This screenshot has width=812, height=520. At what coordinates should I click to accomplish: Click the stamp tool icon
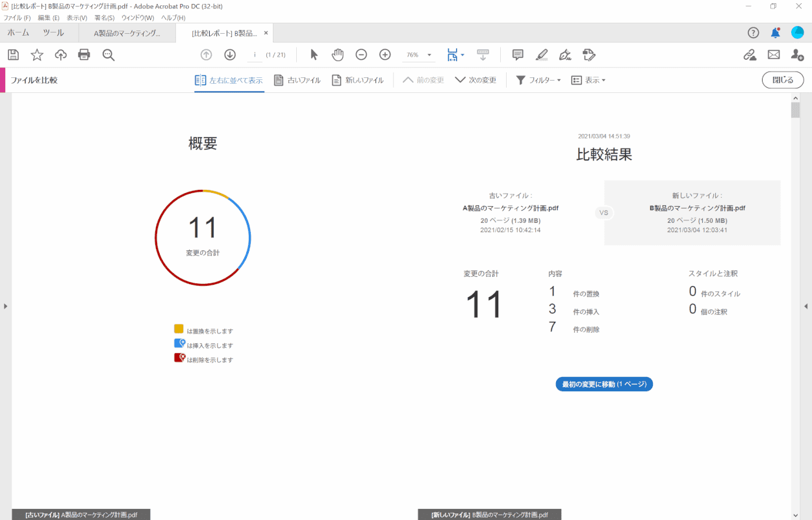tap(589, 55)
